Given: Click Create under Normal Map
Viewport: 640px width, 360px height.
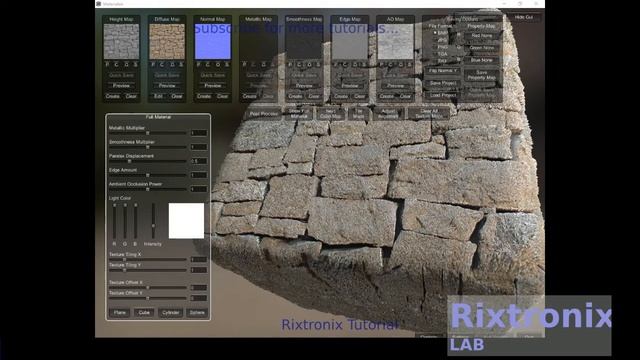Looking at the screenshot, I should pyautogui.click(x=204, y=96).
